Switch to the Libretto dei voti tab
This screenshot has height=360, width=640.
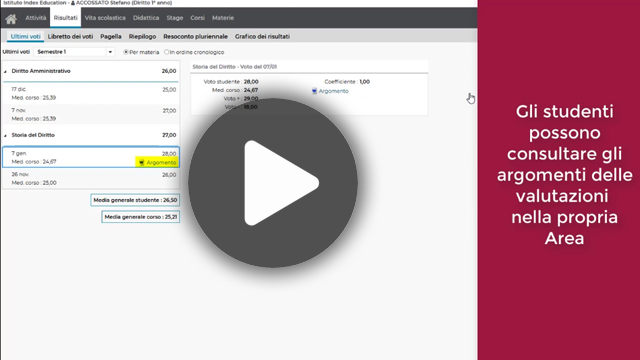pos(70,36)
